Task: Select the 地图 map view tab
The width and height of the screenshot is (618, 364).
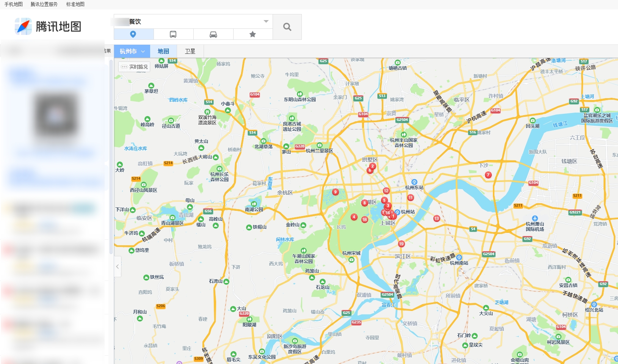Action: (163, 51)
